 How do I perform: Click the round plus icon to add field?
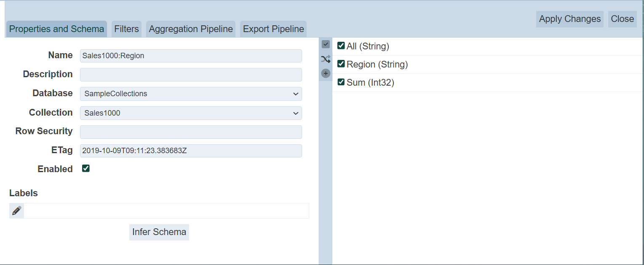(326, 73)
